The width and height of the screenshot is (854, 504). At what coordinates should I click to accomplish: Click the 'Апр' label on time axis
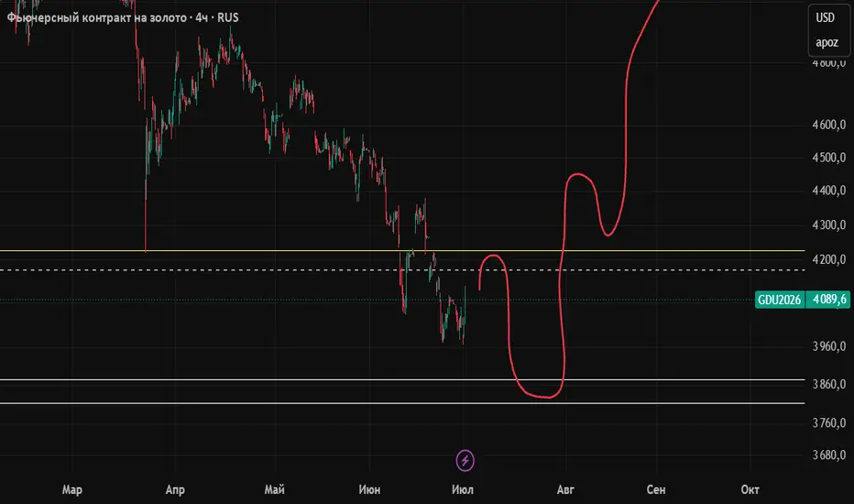(175, 489)
